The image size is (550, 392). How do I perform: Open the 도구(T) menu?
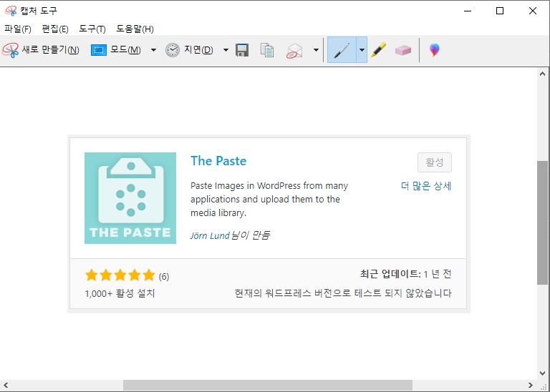click(x=92, y=29)
